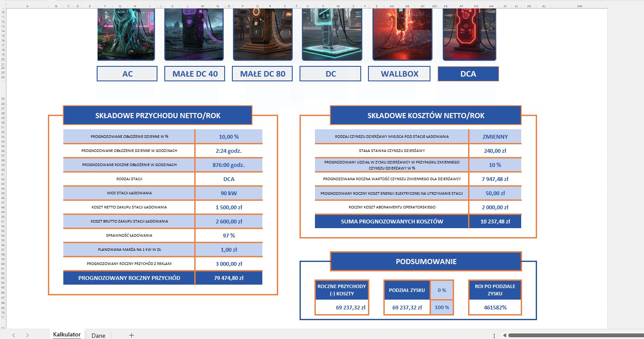644x339 pixels.
Task: Select the MAŁE DC 80 station button
Action: tap(262, 74)
